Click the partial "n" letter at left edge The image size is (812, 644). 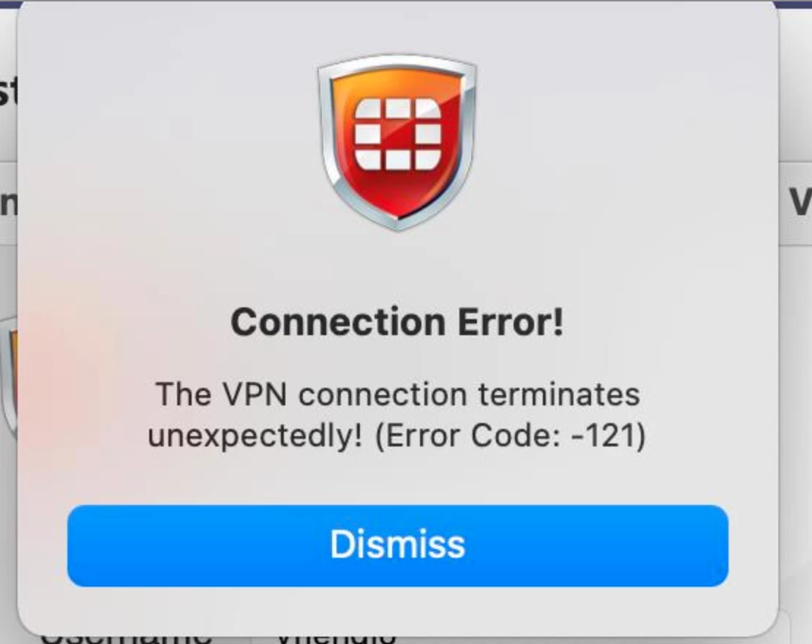click(x=8, y=205)
